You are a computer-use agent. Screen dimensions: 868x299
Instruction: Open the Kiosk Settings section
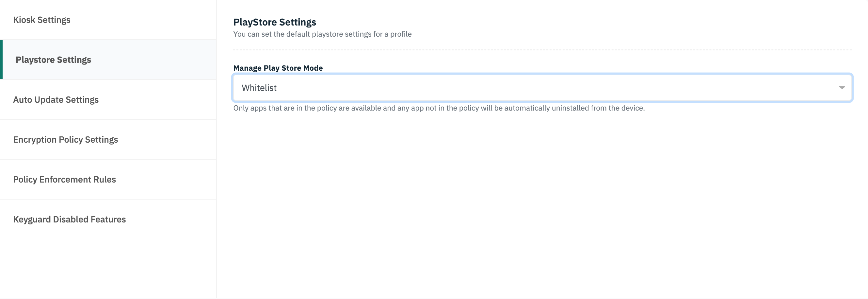click(x=42, y=20)
